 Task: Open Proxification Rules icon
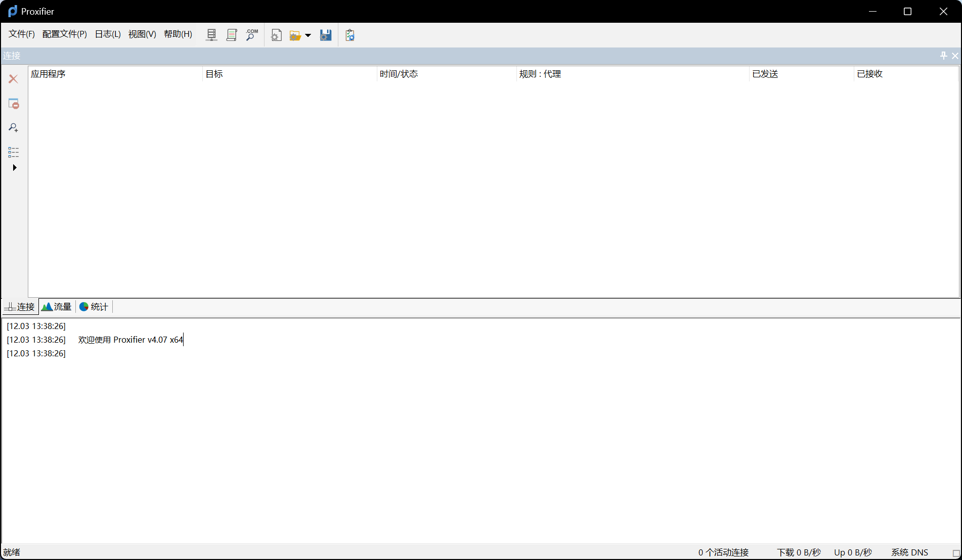click(x=232, y=35)
